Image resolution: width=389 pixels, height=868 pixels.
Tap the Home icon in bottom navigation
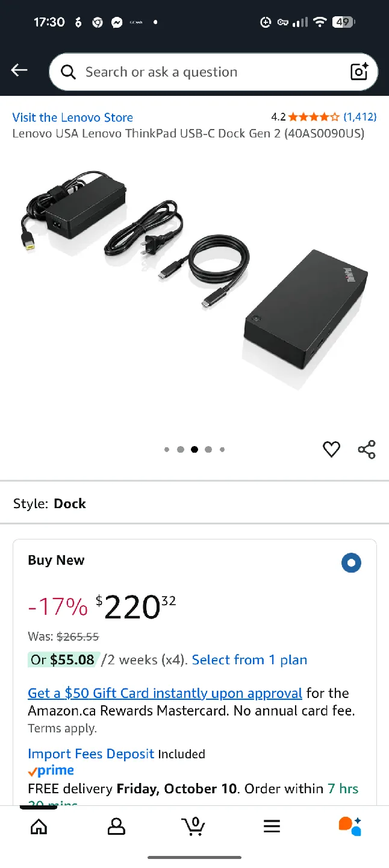click(x=39, y=826)
